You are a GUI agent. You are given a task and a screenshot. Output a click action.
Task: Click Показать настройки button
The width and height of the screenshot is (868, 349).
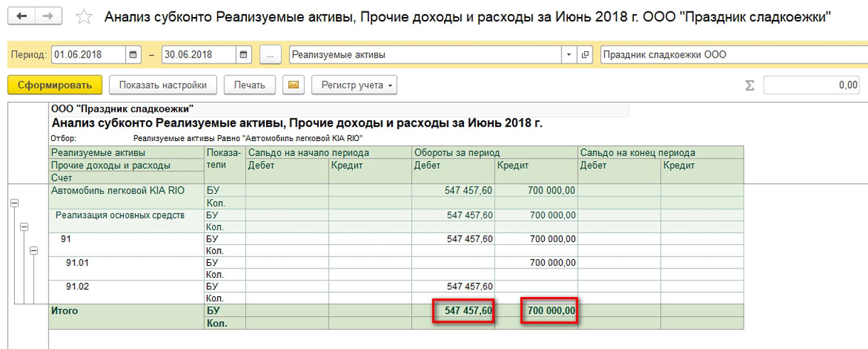[x=163, y=85]
